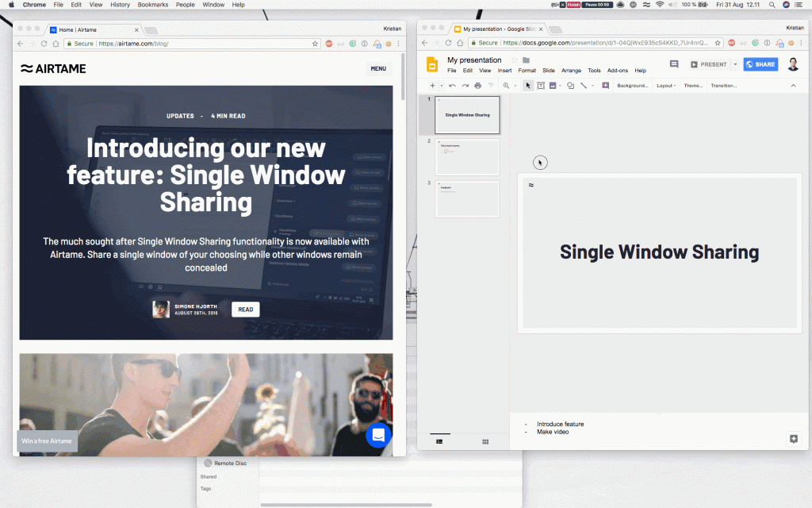Select slide 2 thumbnail
This screenshot has width=812, height=508.
click(467, 157)
